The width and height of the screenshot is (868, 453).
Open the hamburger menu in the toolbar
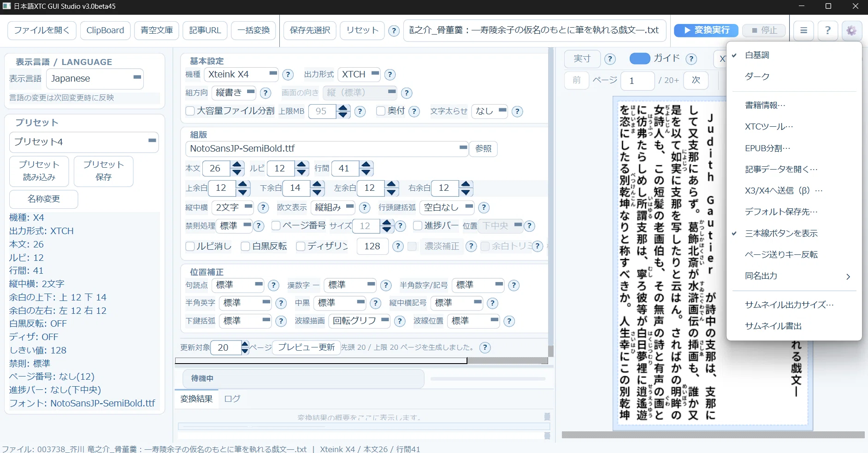803,30
